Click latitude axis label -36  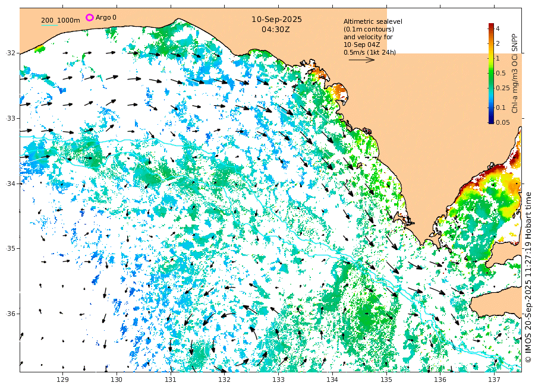pos(10,314)
